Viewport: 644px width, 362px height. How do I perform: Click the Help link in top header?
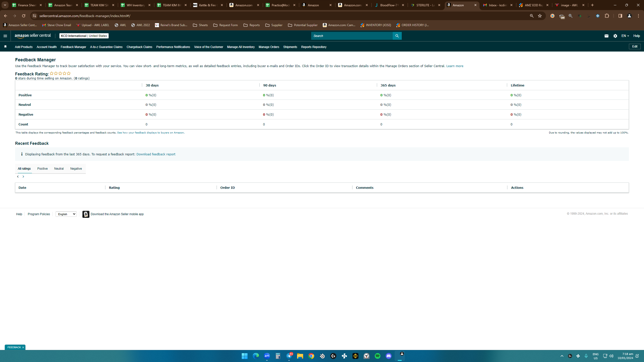point(636,36)
